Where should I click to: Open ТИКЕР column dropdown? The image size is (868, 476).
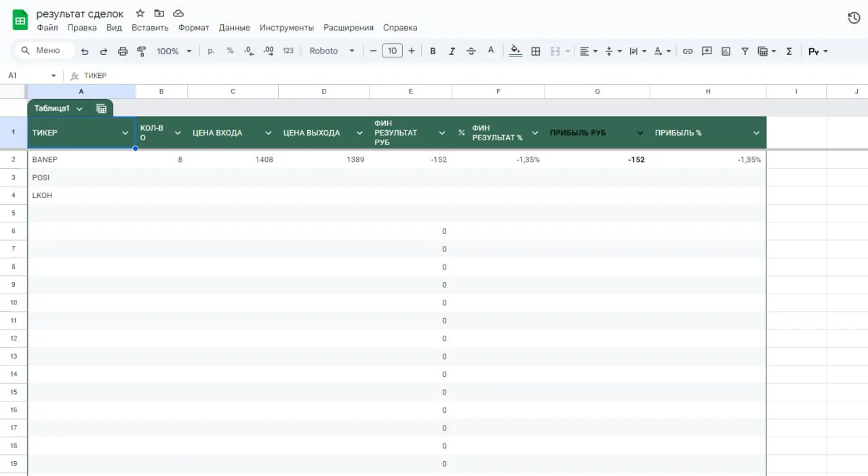pyautogui.click(x=125, y=133)
